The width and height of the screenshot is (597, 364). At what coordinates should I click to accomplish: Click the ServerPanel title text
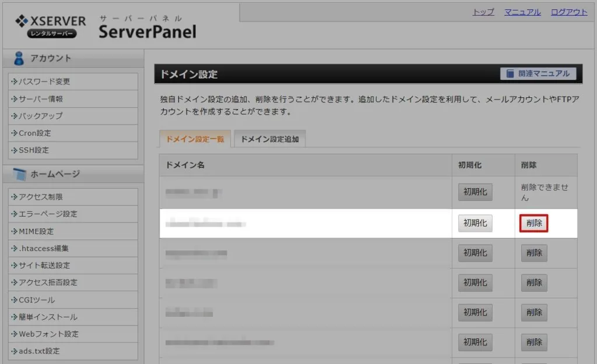pyautogui.click(x=148, y=31)
